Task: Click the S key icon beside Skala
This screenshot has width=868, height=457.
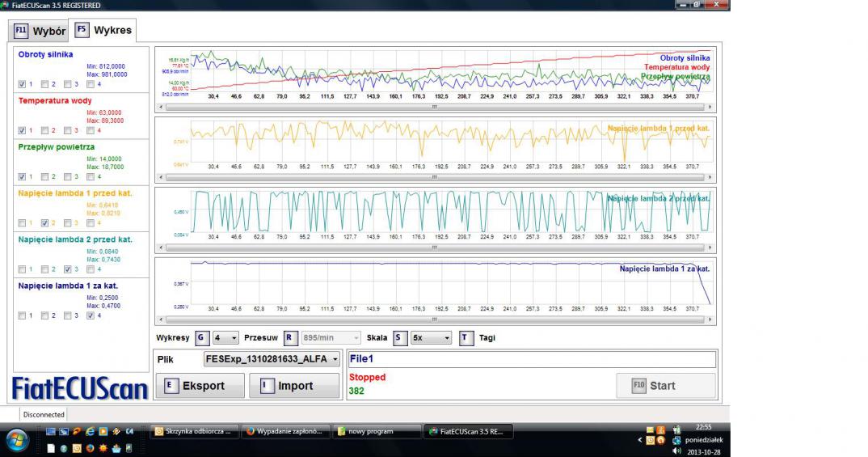Action: click(x=399, y=338)
